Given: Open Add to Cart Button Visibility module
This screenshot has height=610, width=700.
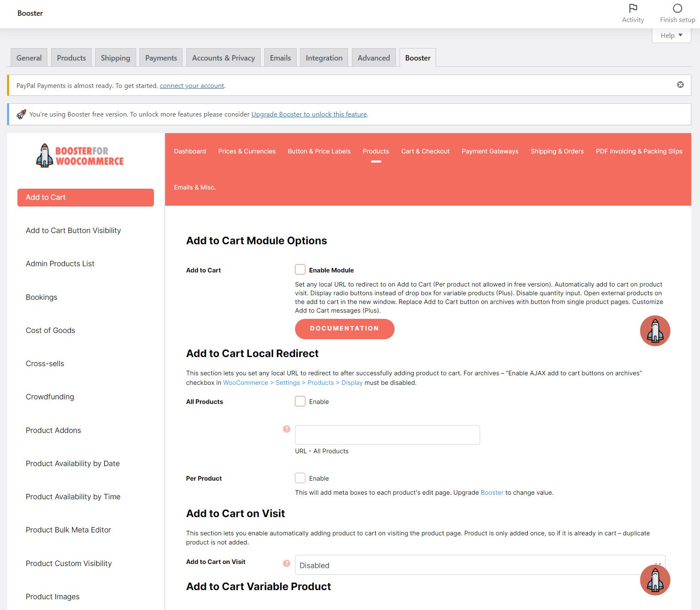Looking at the screenshot, I should coord(73,231).
